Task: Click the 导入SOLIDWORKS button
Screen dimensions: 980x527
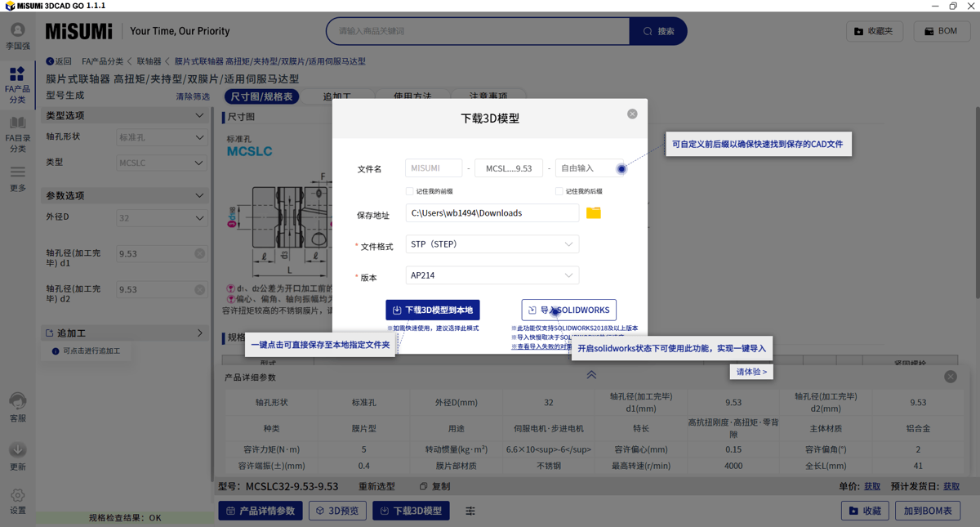Action: pos(569,310)
